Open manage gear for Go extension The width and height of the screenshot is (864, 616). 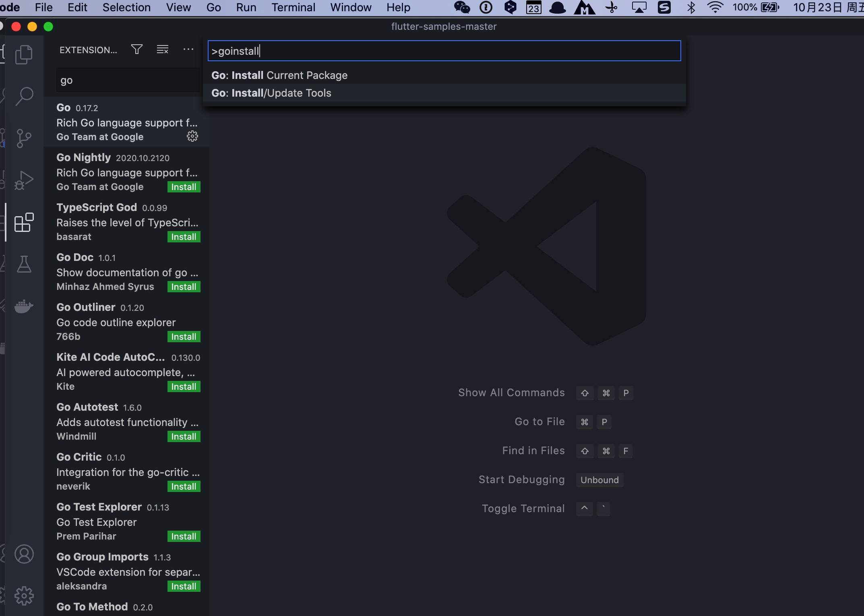click(192, 136)
